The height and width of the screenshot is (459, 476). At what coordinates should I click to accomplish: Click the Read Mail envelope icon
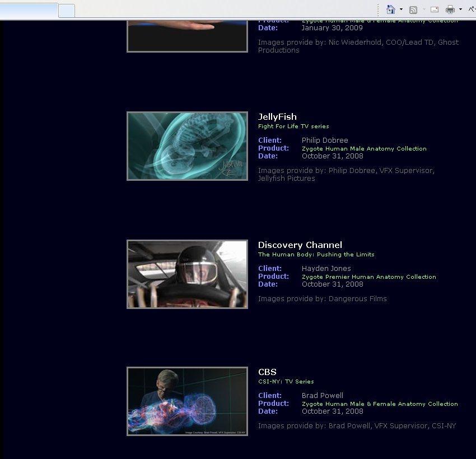[435, 10]
